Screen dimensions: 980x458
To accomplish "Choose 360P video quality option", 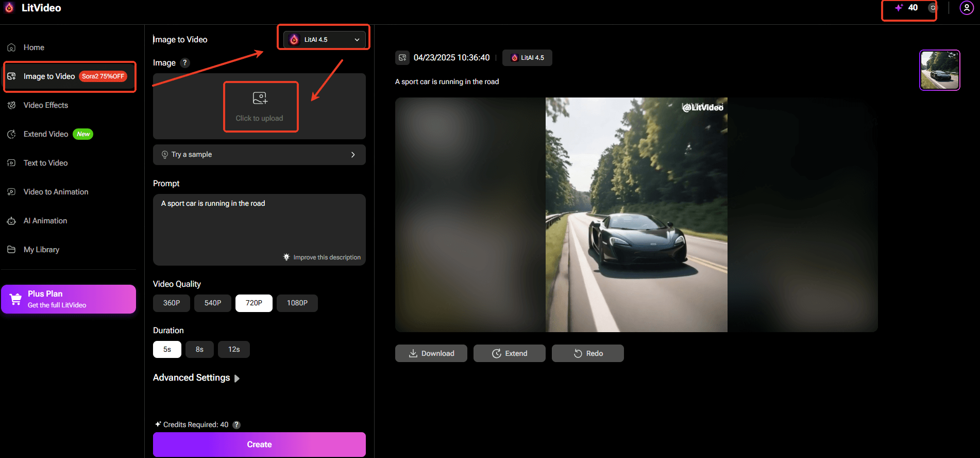I will click(x=171, y=303).
